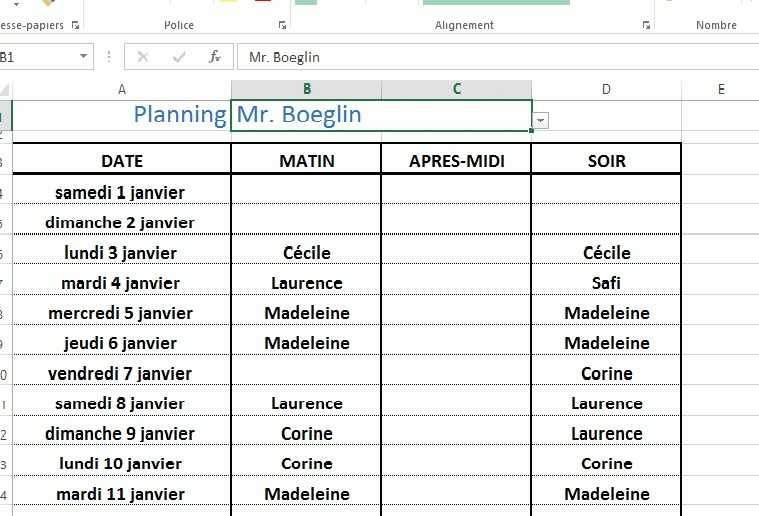
Task: Select column D header
Action: coord(606,89)
